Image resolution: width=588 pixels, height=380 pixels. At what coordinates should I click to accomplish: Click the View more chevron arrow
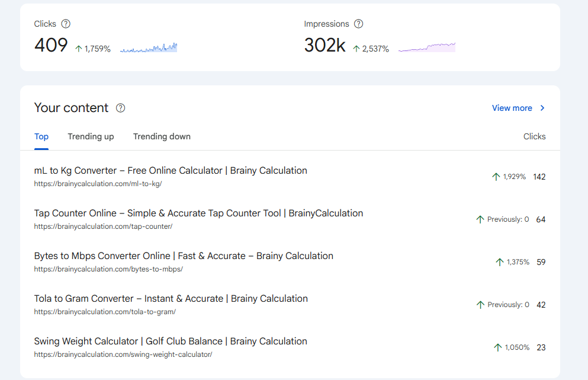click(x=542, y=108)
